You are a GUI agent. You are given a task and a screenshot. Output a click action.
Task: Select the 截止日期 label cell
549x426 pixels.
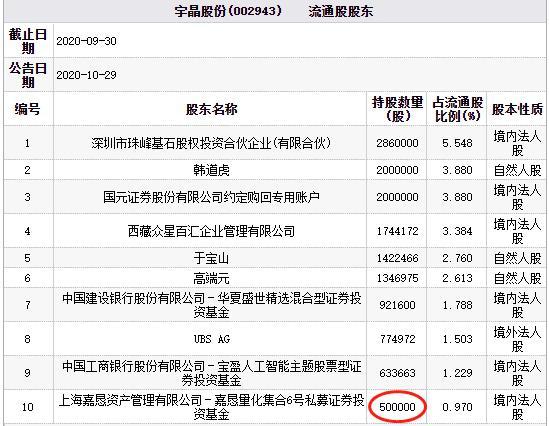[28, 41]
